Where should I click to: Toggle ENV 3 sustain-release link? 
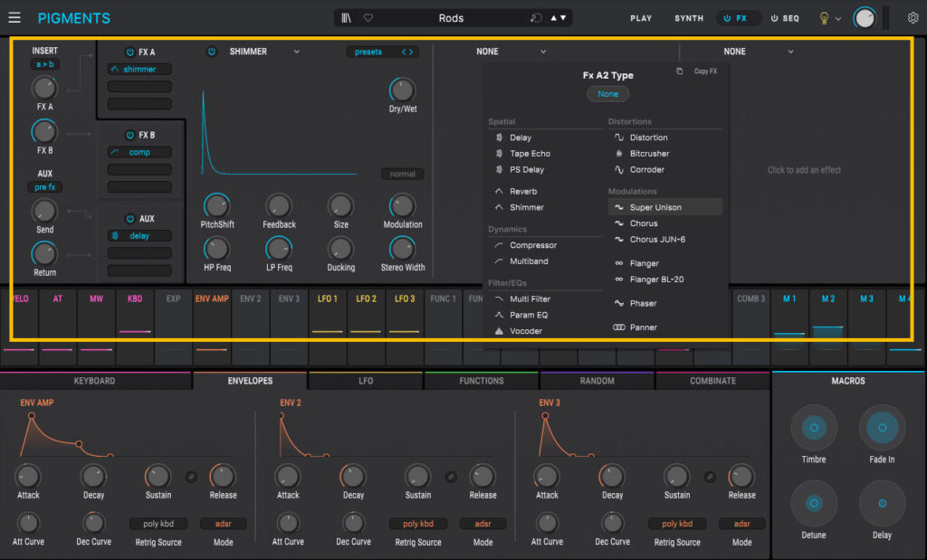tap(710, 476)
